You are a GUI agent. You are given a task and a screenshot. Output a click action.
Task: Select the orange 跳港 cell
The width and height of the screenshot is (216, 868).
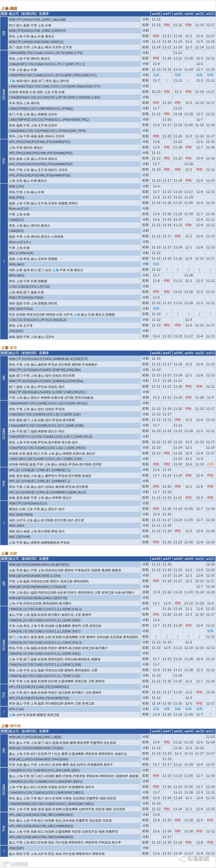tap(210, 464)
